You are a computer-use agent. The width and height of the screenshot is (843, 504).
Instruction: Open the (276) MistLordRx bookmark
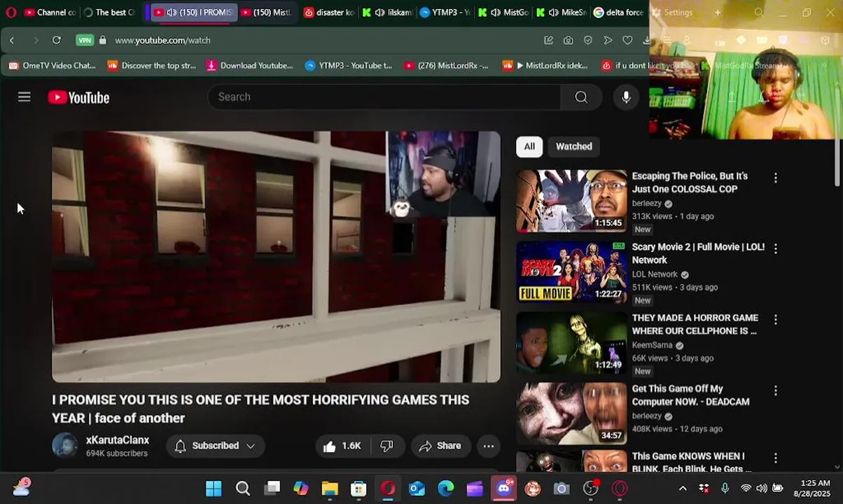pos(447,66)
